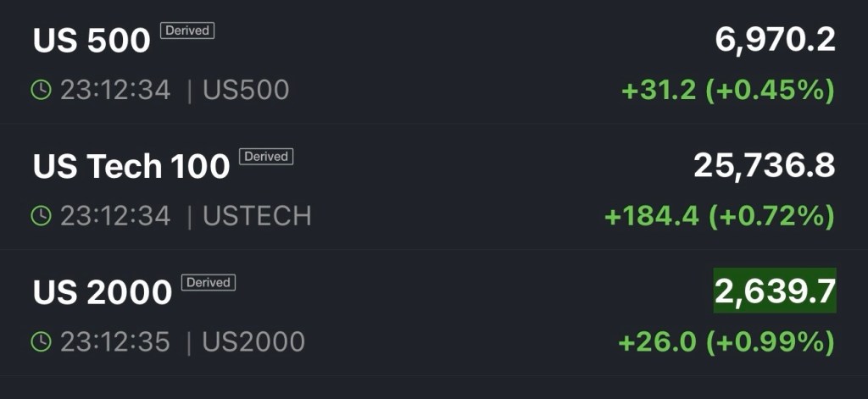Click the US500 ticker symbol
Image resolution: width=868 pixels, height=399 pixels.
tap(246, 90)
